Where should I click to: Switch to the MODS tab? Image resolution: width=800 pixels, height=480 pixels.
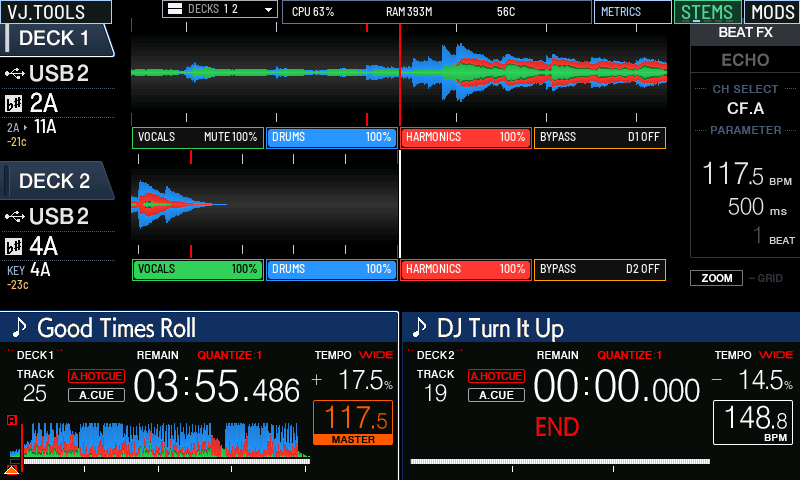[x=772, y=12]
